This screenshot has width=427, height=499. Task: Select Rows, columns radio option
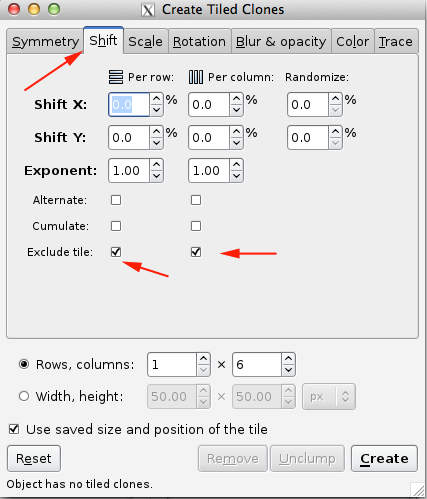click(x=24, y=364)
